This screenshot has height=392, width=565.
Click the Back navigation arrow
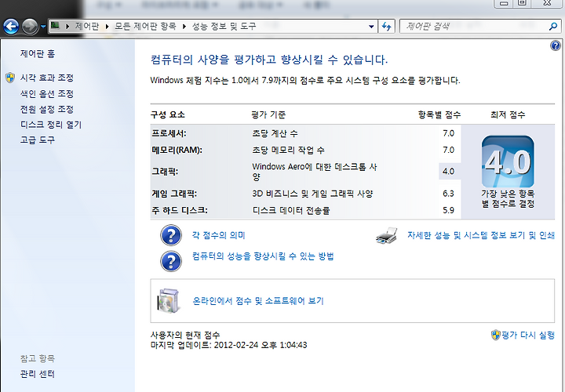11,27
